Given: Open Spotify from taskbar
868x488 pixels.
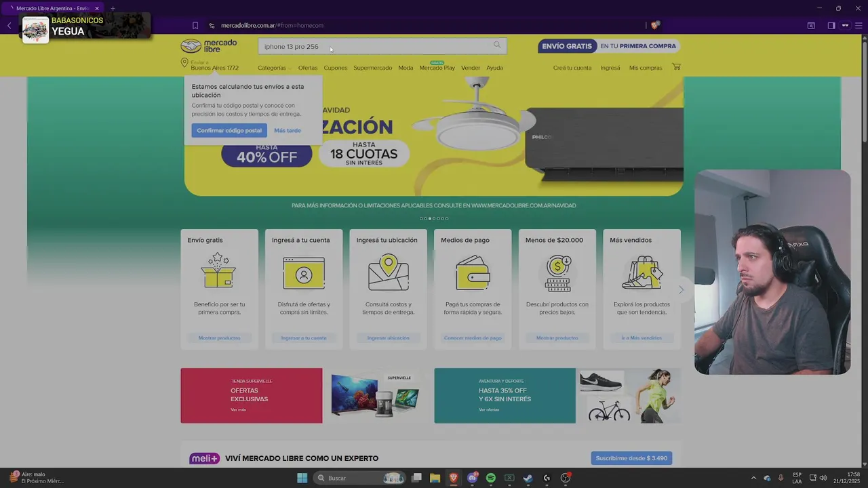Looking at the screenshot, I should pos(490,478).
